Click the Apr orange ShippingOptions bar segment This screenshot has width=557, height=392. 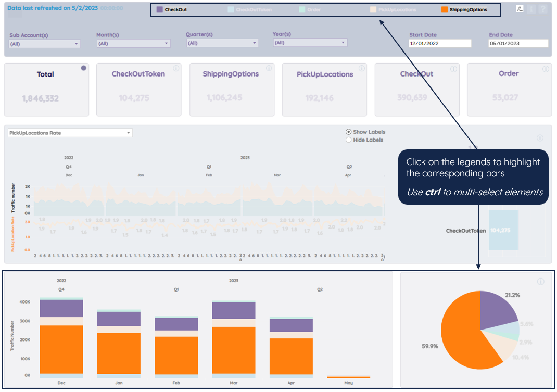pos(292,356)
